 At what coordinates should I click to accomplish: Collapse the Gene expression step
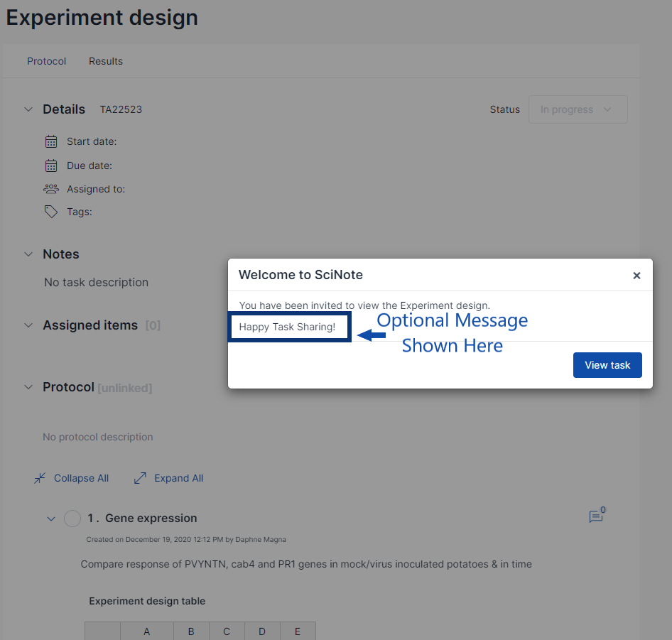[x=50, y=519]
